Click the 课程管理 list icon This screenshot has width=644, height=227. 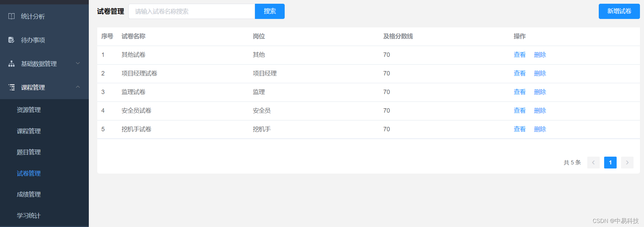[11, 87]
